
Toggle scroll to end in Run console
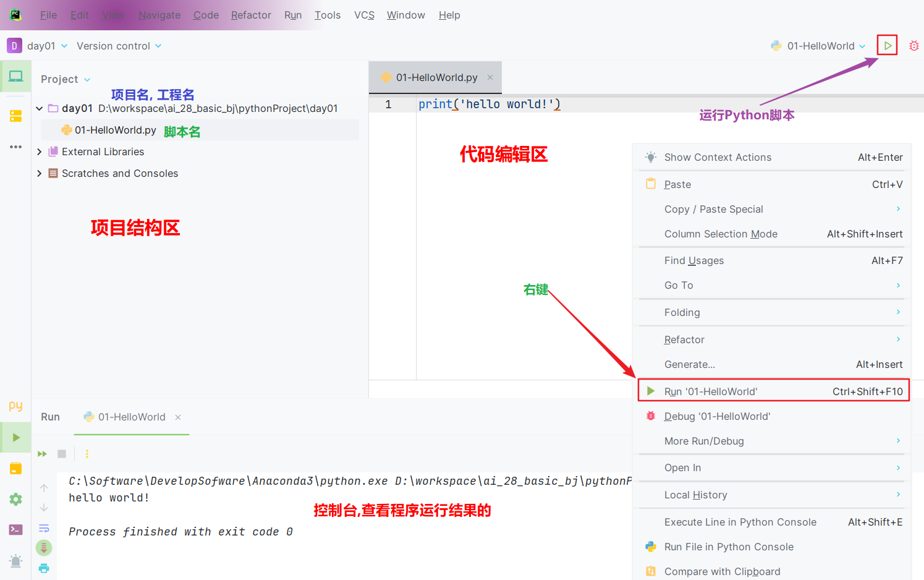[44, 548]
